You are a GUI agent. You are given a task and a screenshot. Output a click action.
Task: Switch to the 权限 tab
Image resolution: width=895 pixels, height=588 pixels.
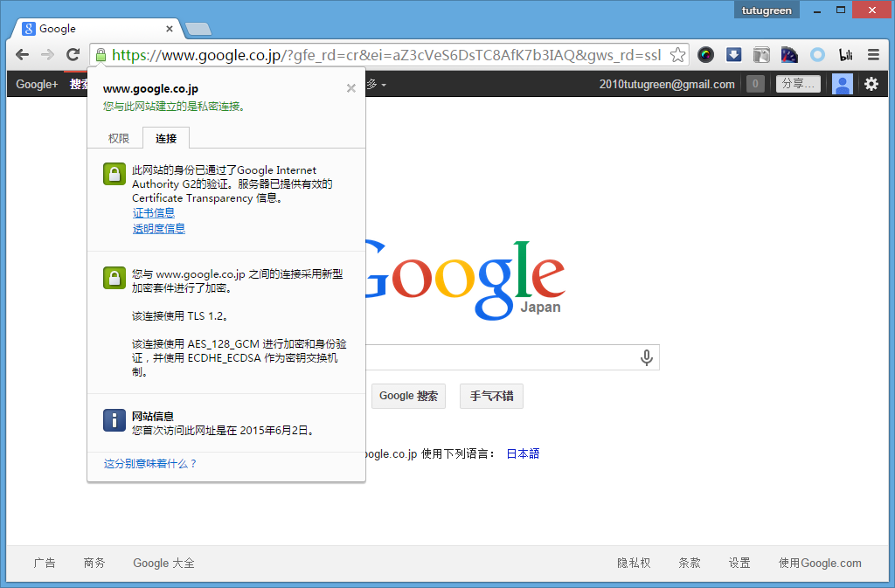[x=119, y=139]
